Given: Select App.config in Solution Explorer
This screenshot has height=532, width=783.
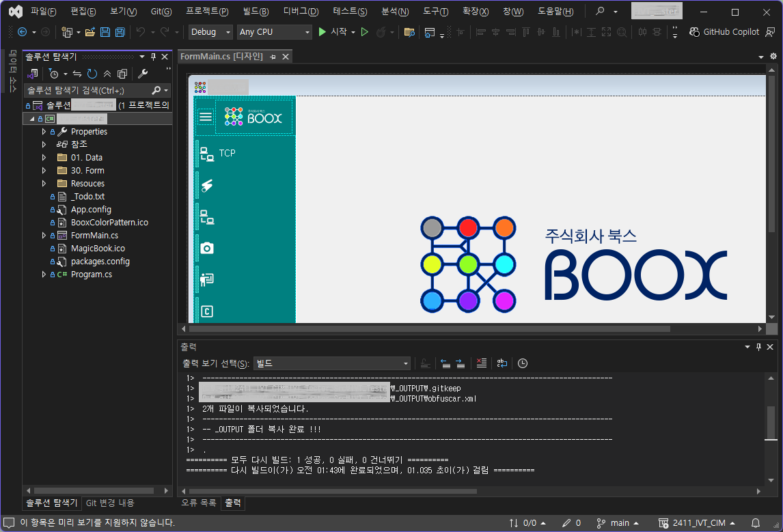Looking at the screenshot, I should pyautogui.click(x=91, y=209).
